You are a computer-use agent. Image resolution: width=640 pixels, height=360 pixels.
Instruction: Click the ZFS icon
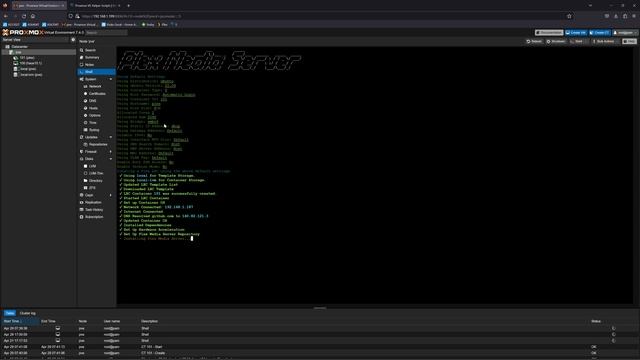click(x=85, y=188)
